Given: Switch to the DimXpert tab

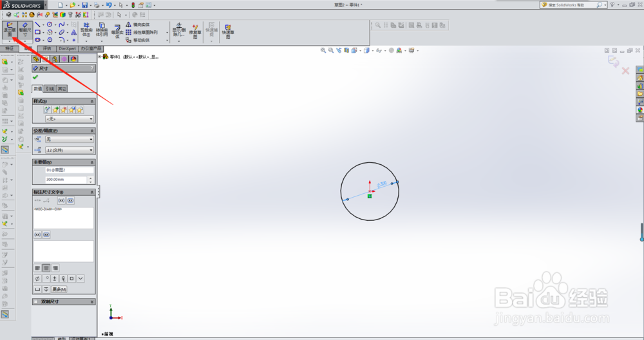Looking at the screenshot, I should [68, 48].
